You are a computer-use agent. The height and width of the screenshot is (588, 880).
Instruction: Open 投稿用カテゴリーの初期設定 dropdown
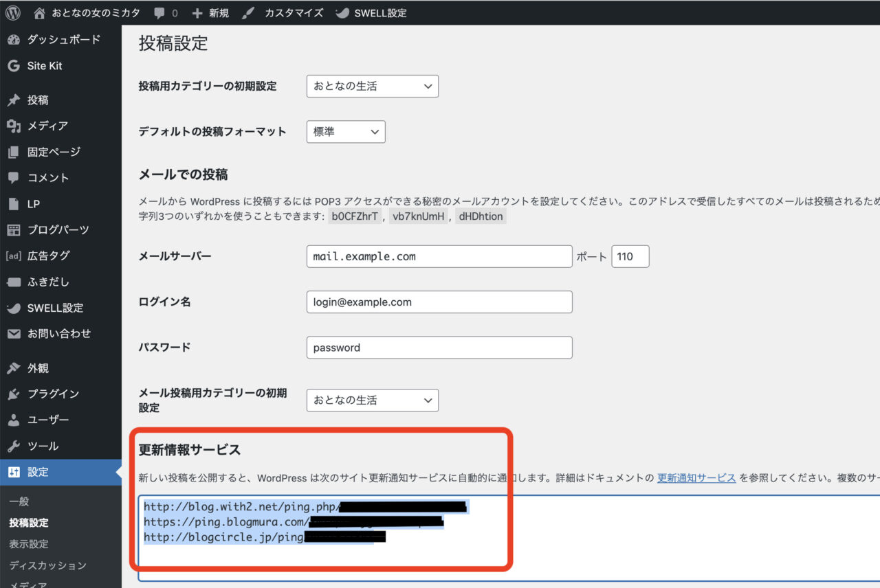coord(372,87)
